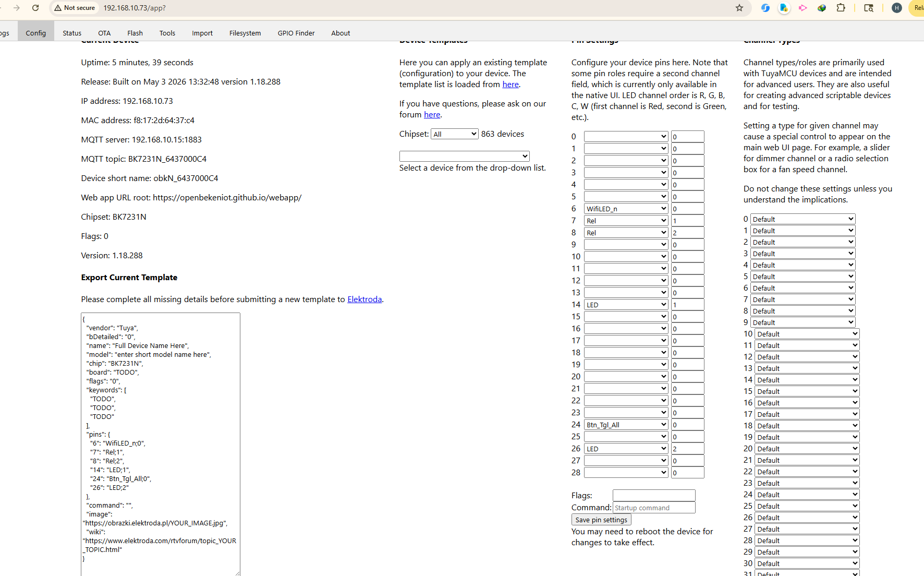Viewport: 924px width, 576px height.
Task: Switch to the OTA tab
Action: (104, 33)
